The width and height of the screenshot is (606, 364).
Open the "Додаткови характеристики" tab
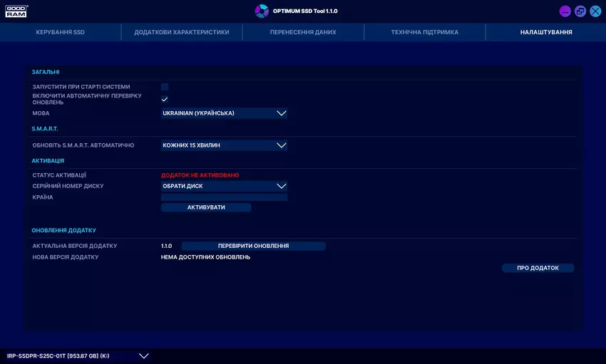[182, 32]
